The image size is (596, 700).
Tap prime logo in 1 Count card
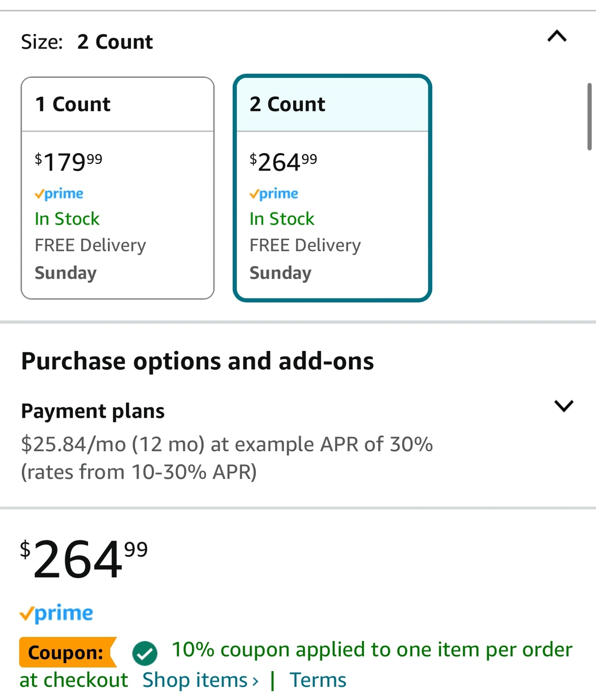[59, 193]
